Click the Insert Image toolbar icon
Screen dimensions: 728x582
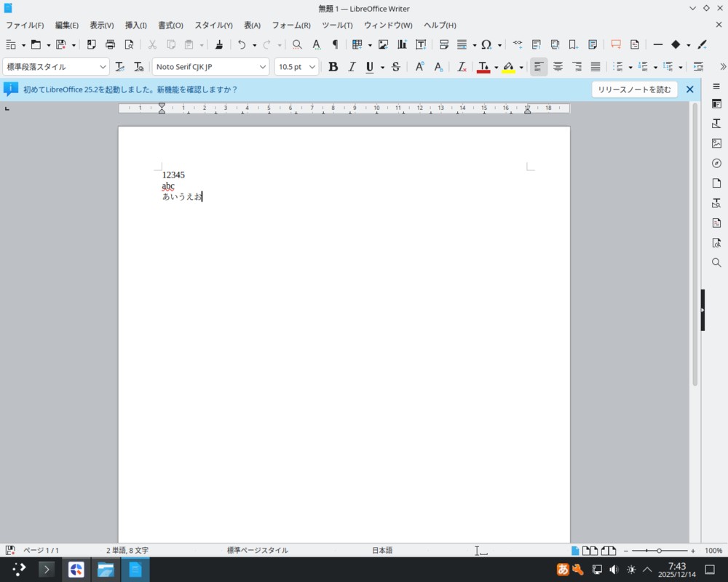click(383, 44)
